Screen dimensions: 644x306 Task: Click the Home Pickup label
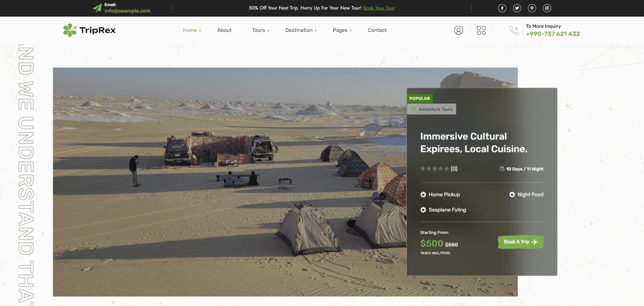point(444,194)
